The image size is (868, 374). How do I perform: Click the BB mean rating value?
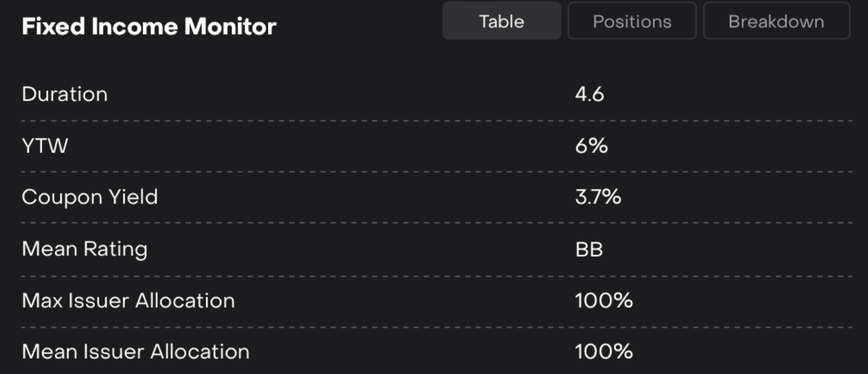coord(589,250)
